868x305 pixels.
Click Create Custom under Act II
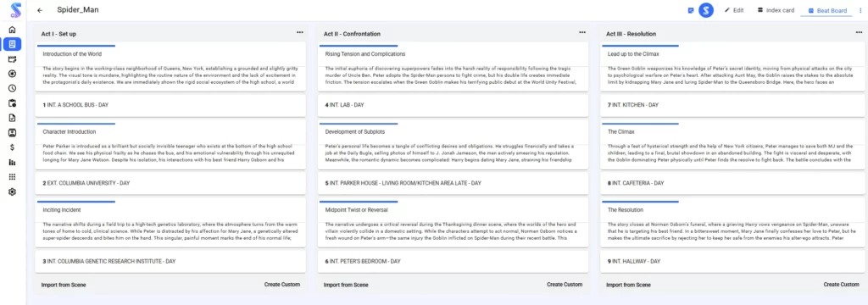565,285
